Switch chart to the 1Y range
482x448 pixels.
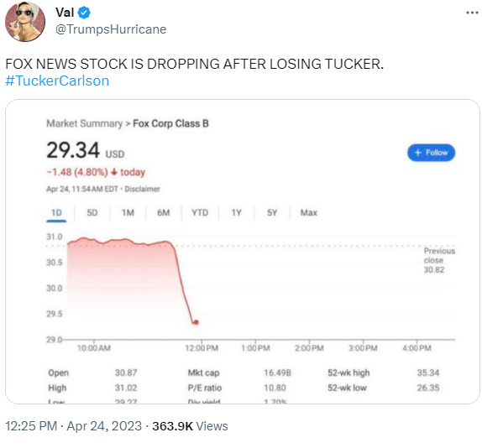tap(236, 213)
